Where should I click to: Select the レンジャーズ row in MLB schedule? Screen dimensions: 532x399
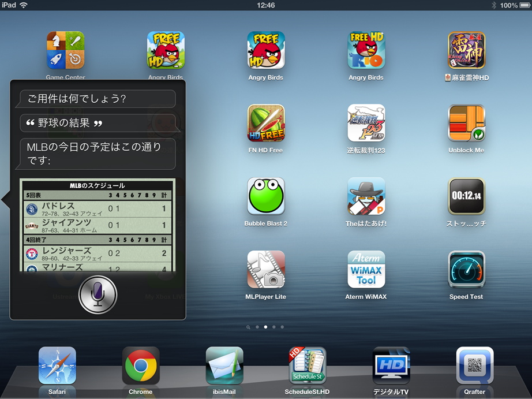(x=98, y=253)
